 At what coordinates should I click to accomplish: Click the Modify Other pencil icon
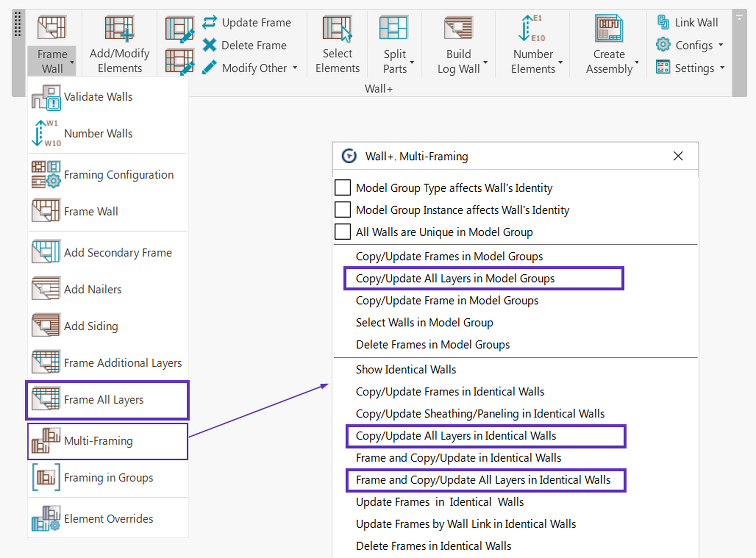(209, 67)
